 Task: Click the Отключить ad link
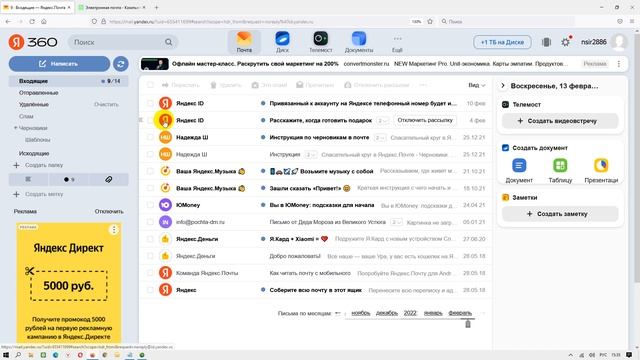pyautogui.click(x=109, y=211)
